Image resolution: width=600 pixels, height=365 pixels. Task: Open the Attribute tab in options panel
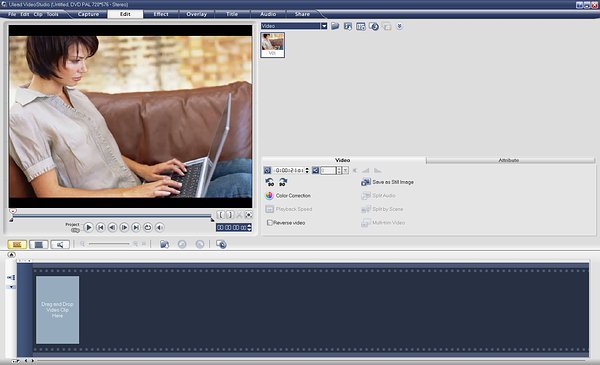tap(509, 160)
